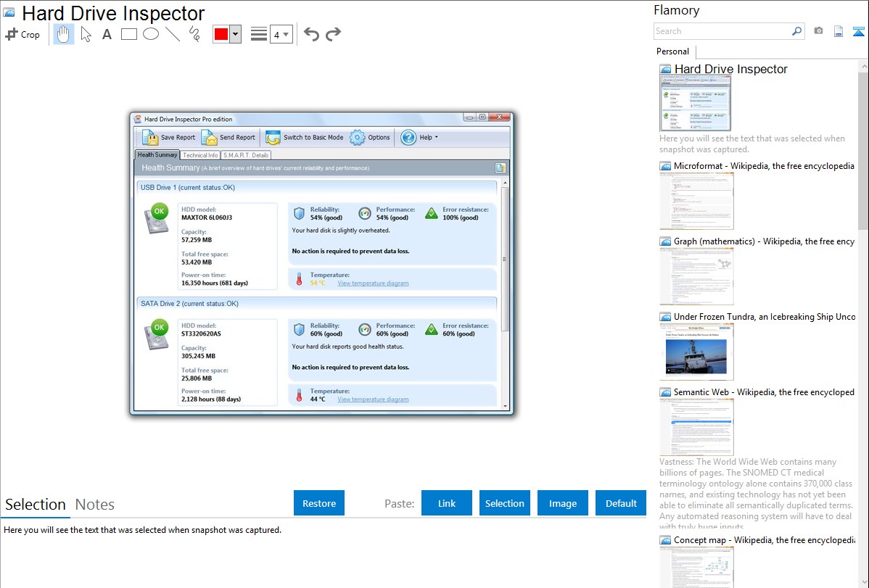The image size is (869, 588).
Task: Click USB Drive 1 reliability shield icon
Action: (300, 213)
